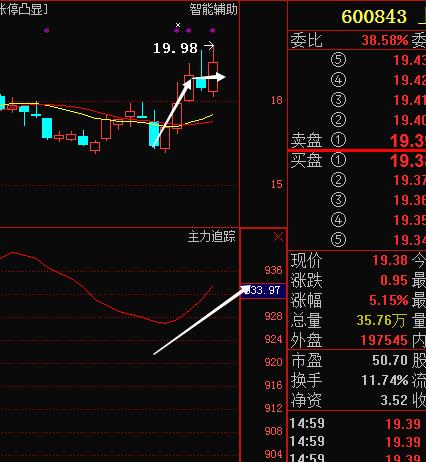Click the 卖盘 label in order book
This screenshot has width=426, height=462.
pyautogui.click(x=306, y=140)
